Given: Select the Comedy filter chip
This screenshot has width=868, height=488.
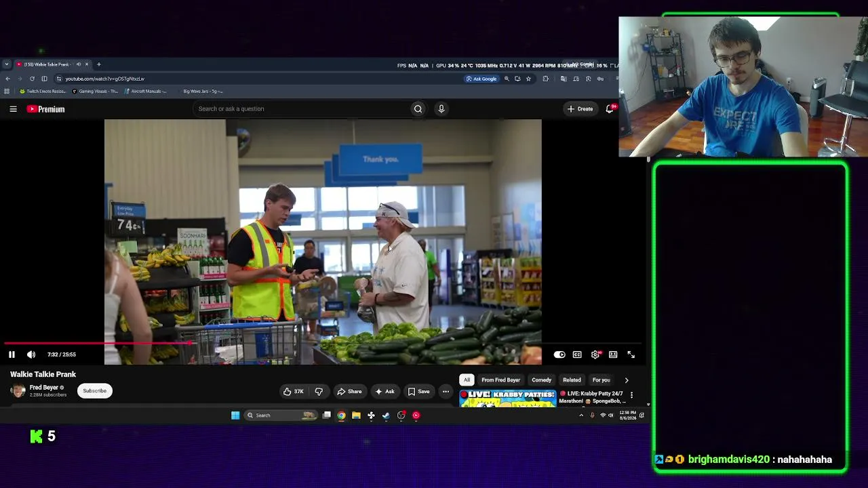Looking at the screenshot, I should (x=541, y=380).
